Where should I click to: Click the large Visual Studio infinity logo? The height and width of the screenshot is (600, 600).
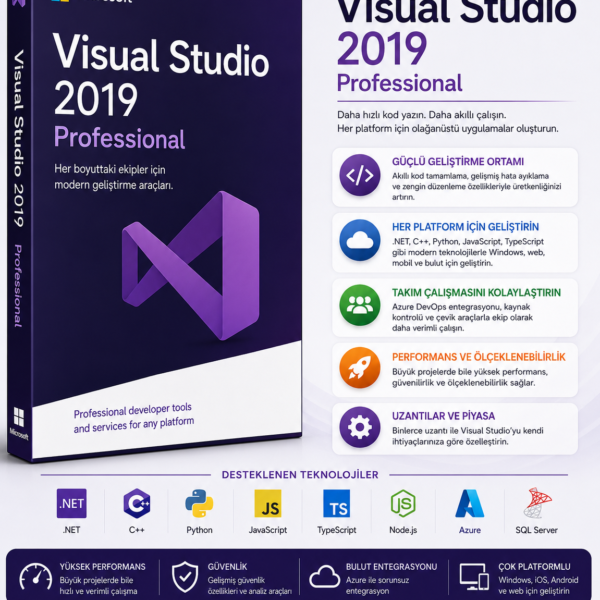191,266
